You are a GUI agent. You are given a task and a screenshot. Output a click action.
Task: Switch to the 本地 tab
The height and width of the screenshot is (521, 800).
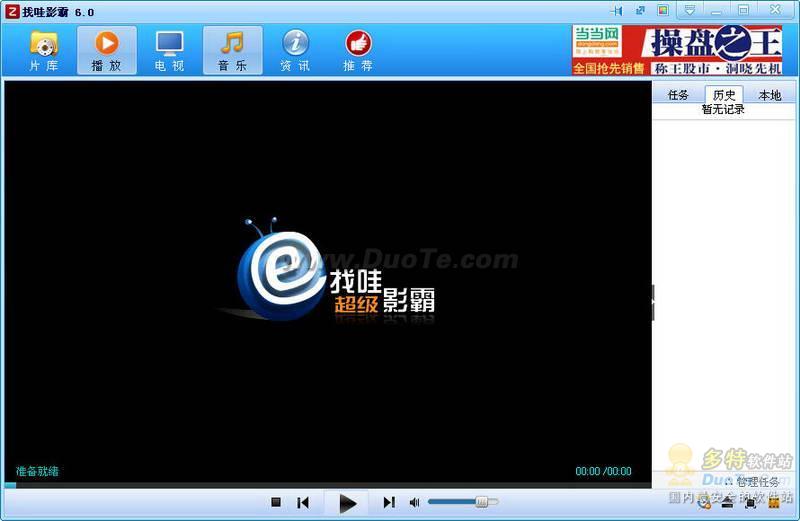point(770,95)
